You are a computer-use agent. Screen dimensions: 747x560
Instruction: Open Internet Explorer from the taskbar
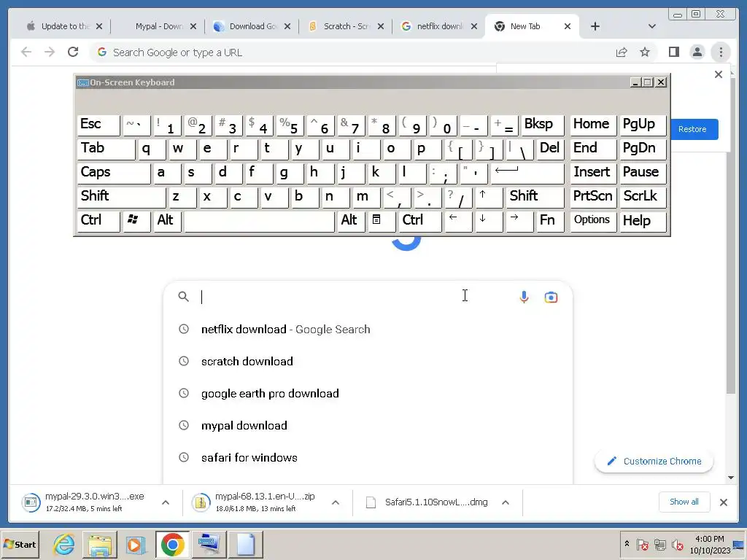pyautogui.click(x=64, y=544)
